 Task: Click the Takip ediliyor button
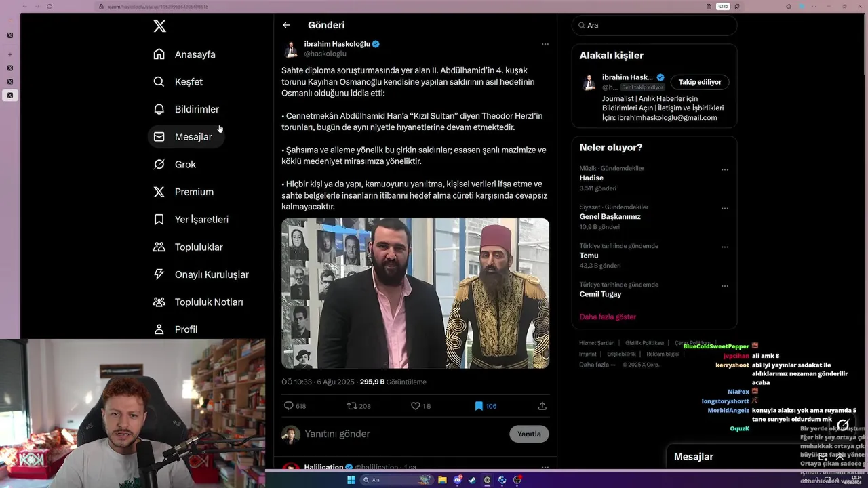(700, 82)
